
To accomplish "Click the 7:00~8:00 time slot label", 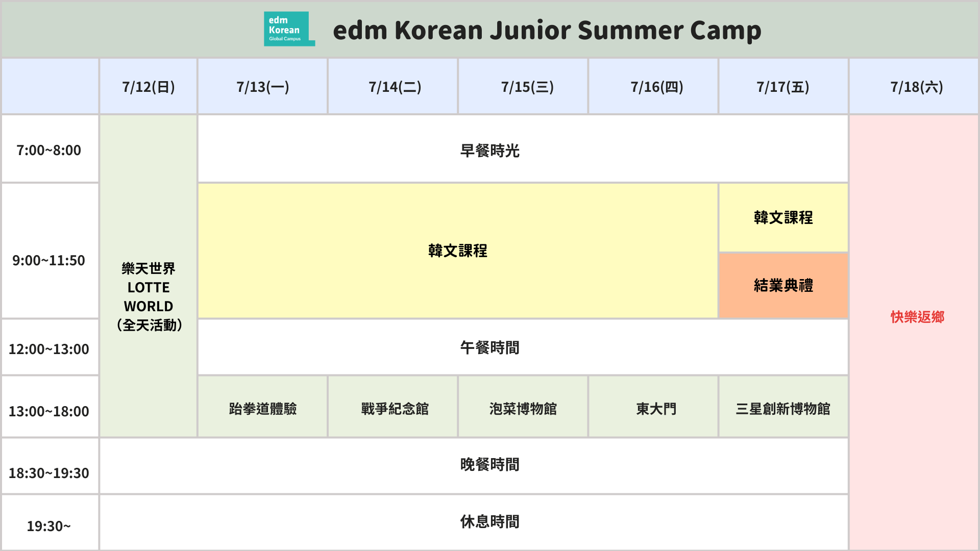I will click(x=49, y=150).
